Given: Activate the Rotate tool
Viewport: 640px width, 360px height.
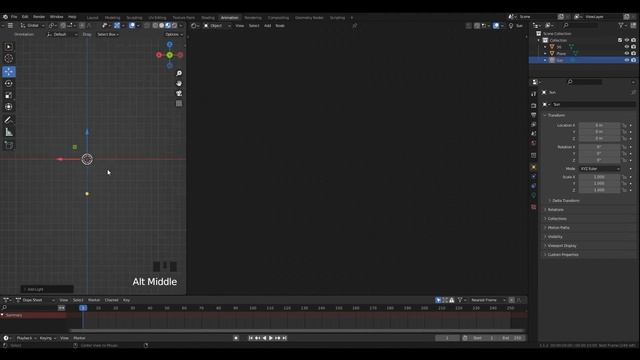Looking at the screenshot, I should (9, 83).
